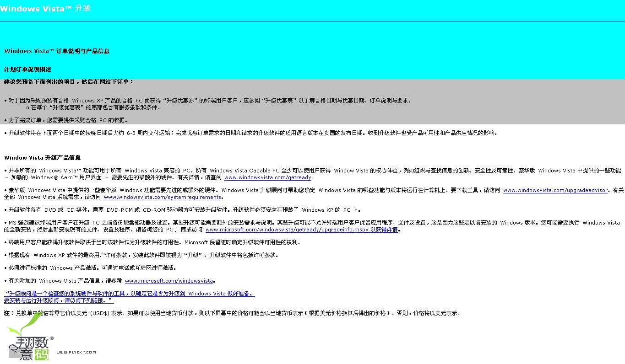Open the www.microsoft.com/windowsvista link
This screenshot has width=625, height=364.
[x=169, y=281]
